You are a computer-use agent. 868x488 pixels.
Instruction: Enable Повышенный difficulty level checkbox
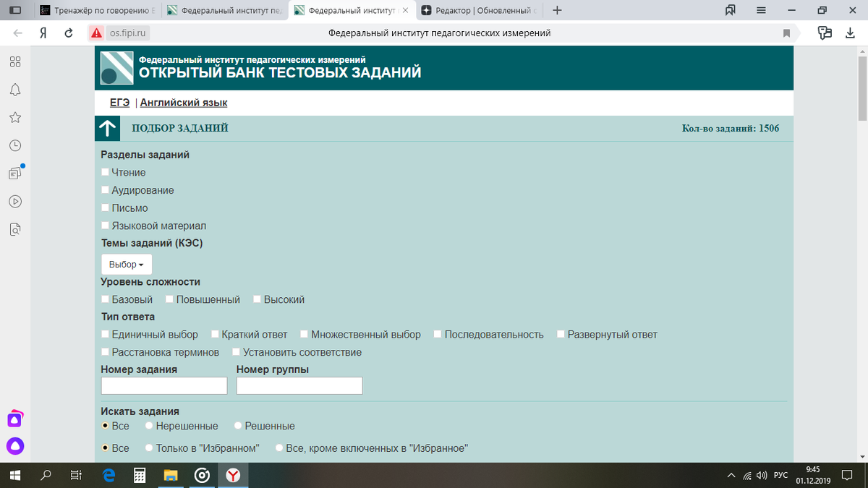point(169,299)
